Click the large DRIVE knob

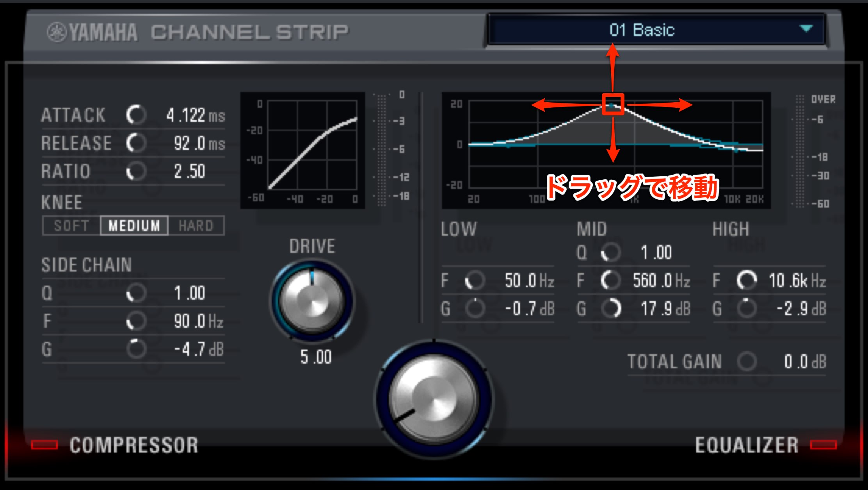[x=312, y=300]
